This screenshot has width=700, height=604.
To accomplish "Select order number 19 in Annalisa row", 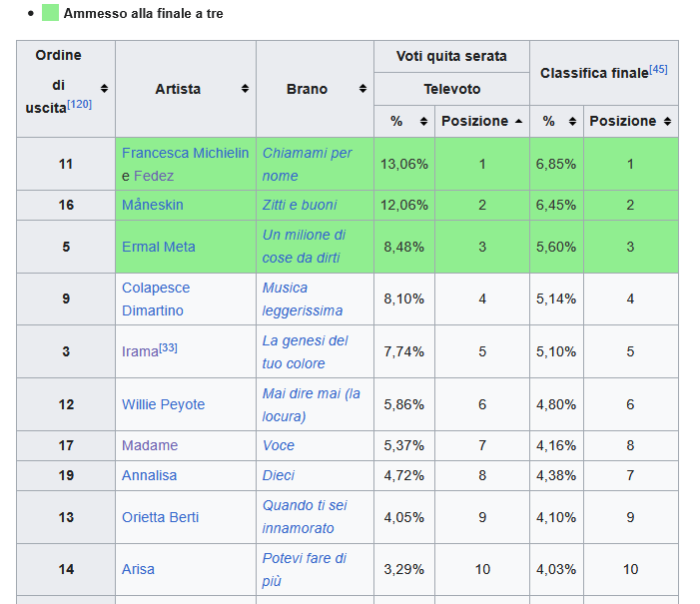I will click(x=66, y=475).
